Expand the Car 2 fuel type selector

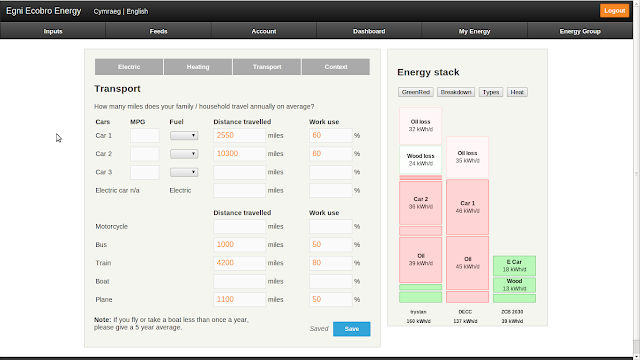184,154
